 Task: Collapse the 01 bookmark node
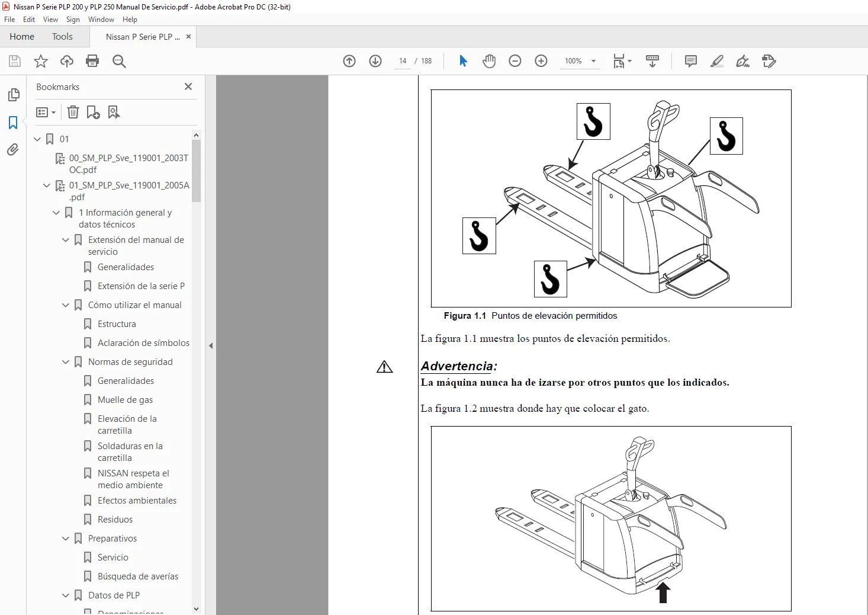(x=37, y=139)
